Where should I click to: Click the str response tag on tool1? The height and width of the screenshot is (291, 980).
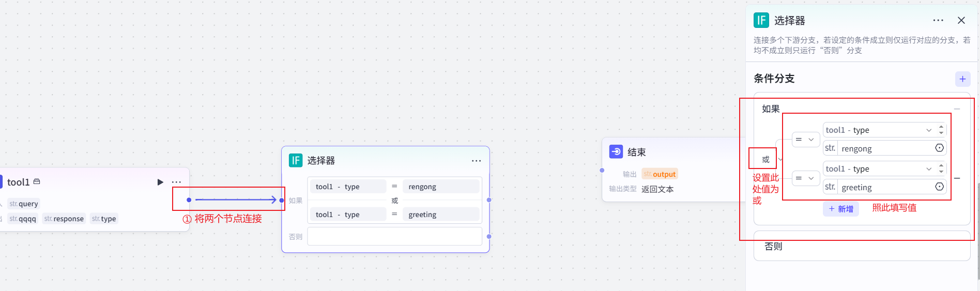click(64, 219)
